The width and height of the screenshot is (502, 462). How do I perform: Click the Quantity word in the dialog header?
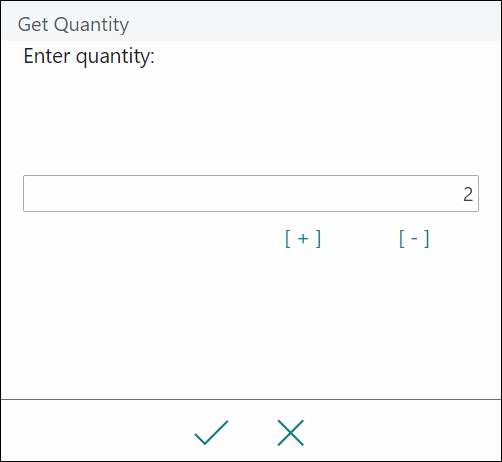[x=91, y=25]
